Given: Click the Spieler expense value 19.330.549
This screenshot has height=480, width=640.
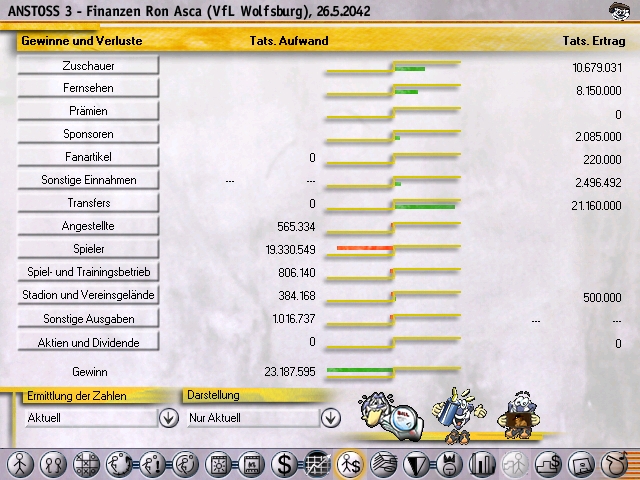Looking at the screenshot, I should coord(290,249).
